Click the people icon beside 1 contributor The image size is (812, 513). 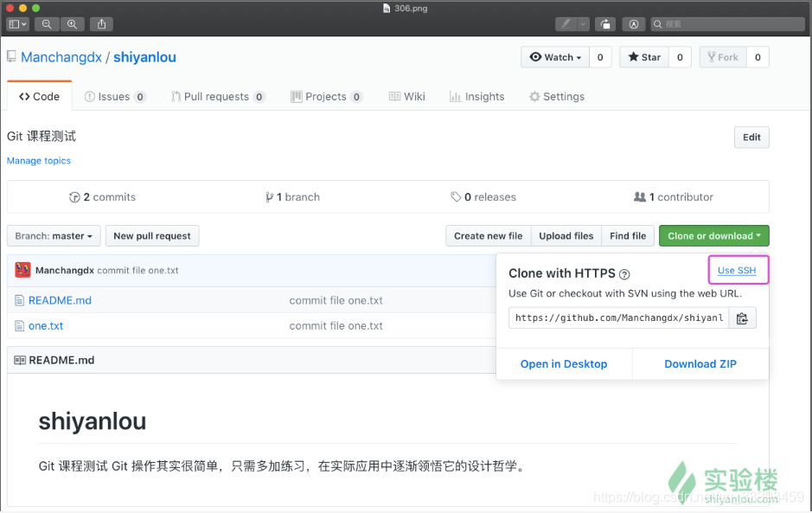[x=640, y=197]
